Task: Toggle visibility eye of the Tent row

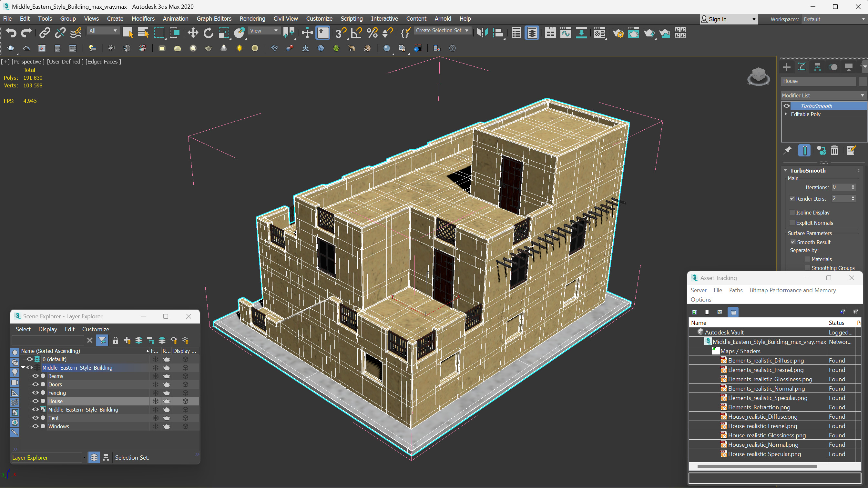Action: coord(35,418)
